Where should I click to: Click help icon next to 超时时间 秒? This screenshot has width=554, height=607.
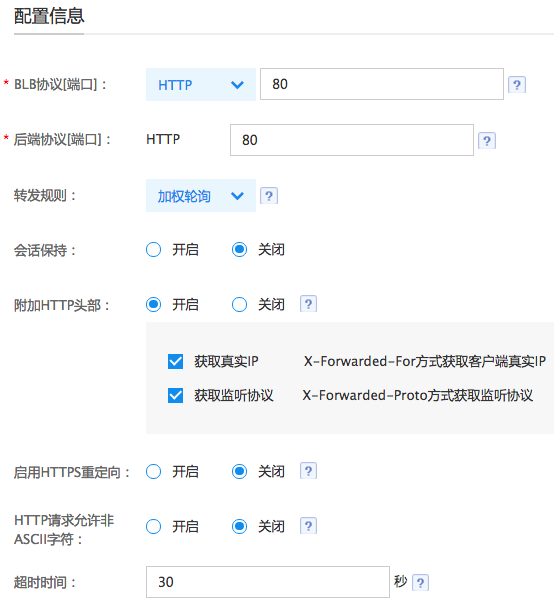click(420, 583)
